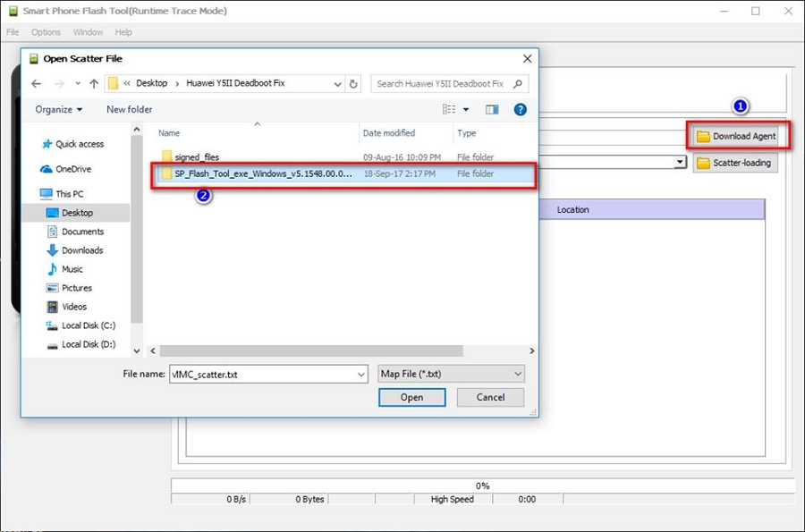Expand the Organize dropdown menu
805x532 pixels.
click(x=59, y=109)
